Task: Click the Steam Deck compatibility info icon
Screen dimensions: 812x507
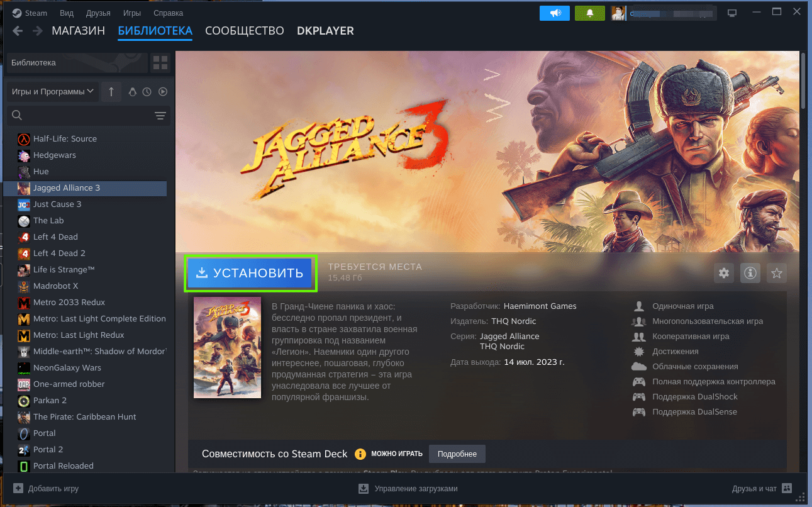Action: [360, 454]
